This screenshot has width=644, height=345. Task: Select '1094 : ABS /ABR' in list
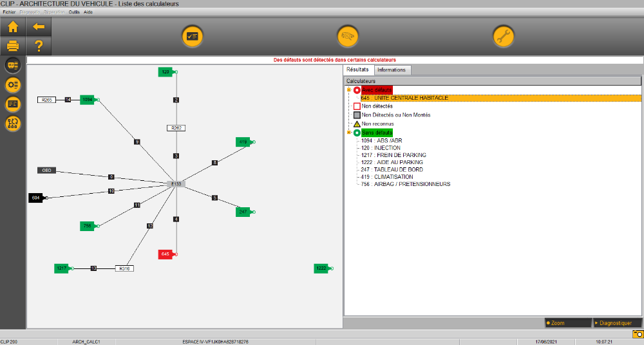tap(381, 140)
